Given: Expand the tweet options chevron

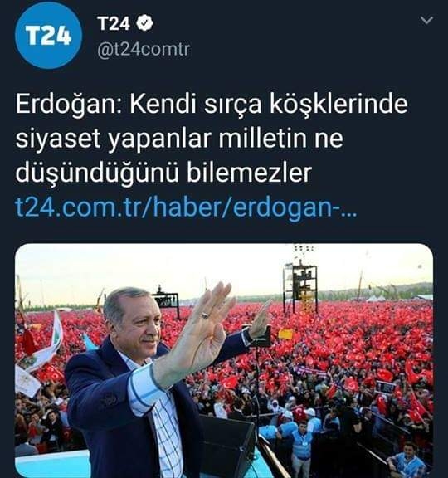Looking at the screenshot, I should click(x=426, y=20).
